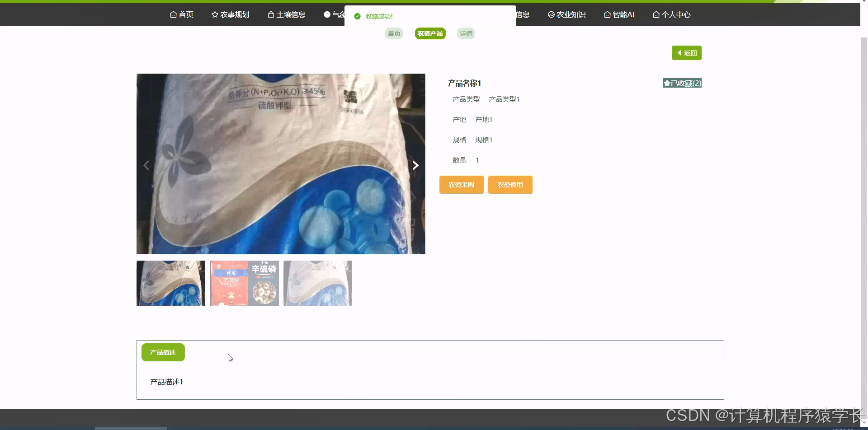Click the 土壤信息 briefcase icon in navbar
This screenshot has width=868, height=430.
pyautogui.click(x=270, y=14)
